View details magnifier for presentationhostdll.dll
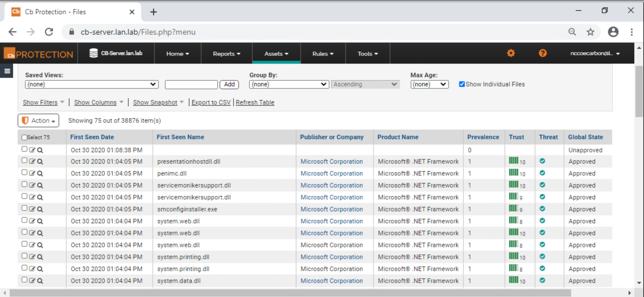This screenshot has width=644, height=297. click(x=40, y=161)
